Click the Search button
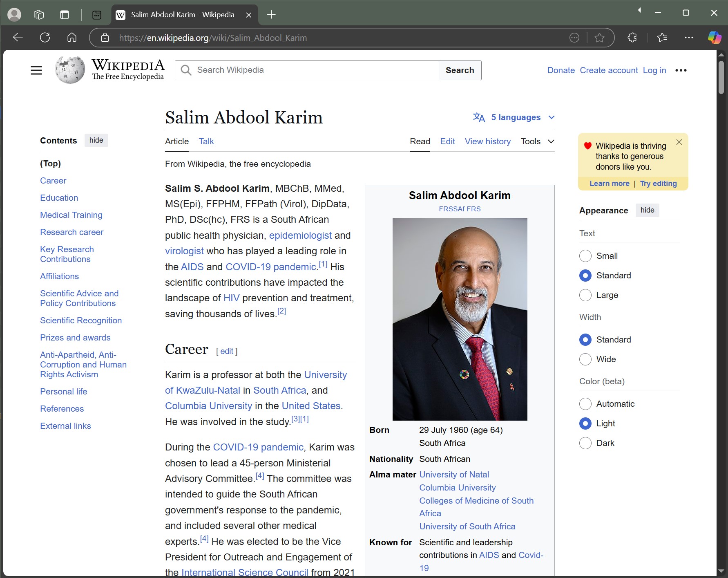This screenshot has width=728, height=578. pos(460,70)
